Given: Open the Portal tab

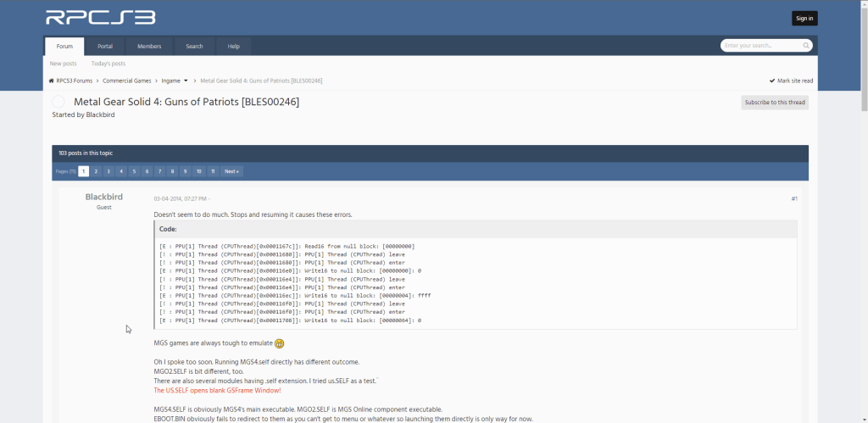Looking at the screenshot, I should coord(105,46).
